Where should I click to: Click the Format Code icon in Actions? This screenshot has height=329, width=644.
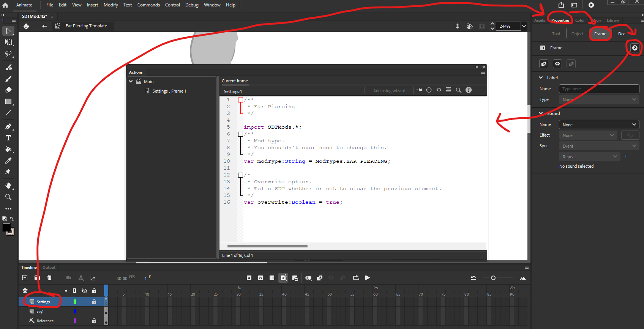pos(448,90)
